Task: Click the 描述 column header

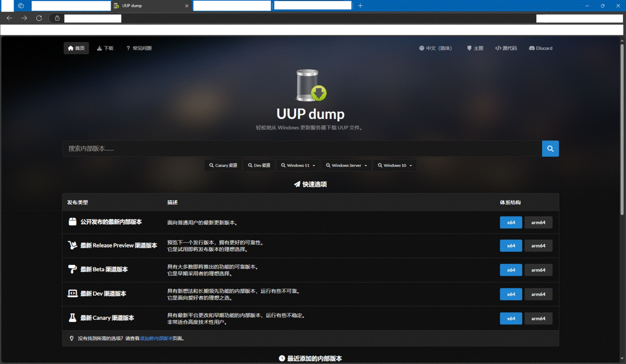Action: [173, 202]
